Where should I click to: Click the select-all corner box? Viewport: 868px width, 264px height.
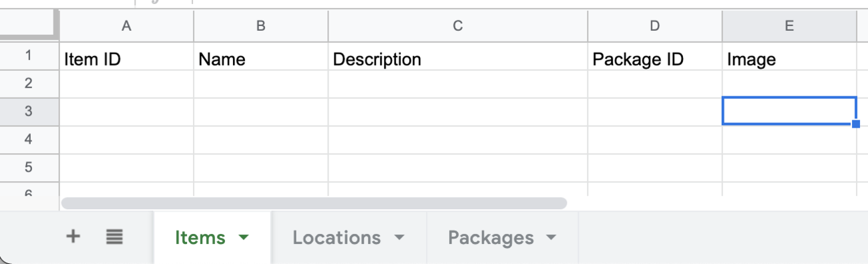pos(29,25)
